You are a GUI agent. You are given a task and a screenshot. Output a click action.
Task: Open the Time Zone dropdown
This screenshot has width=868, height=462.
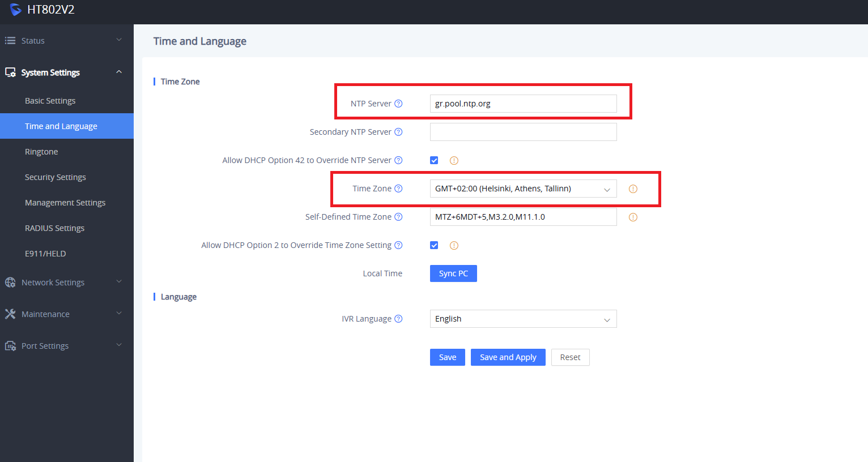pos(522,189)
